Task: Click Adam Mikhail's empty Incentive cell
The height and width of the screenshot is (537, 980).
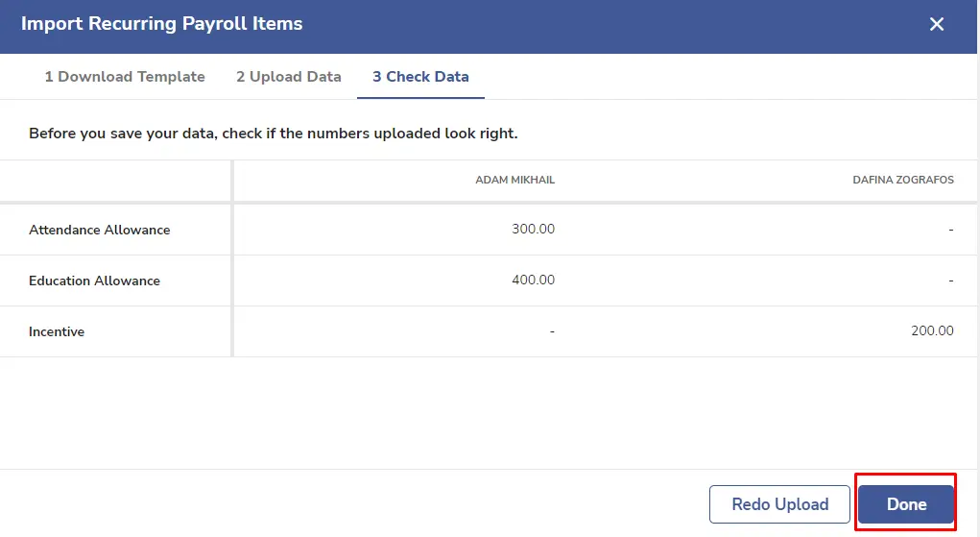Action: [x=552, y=331]
